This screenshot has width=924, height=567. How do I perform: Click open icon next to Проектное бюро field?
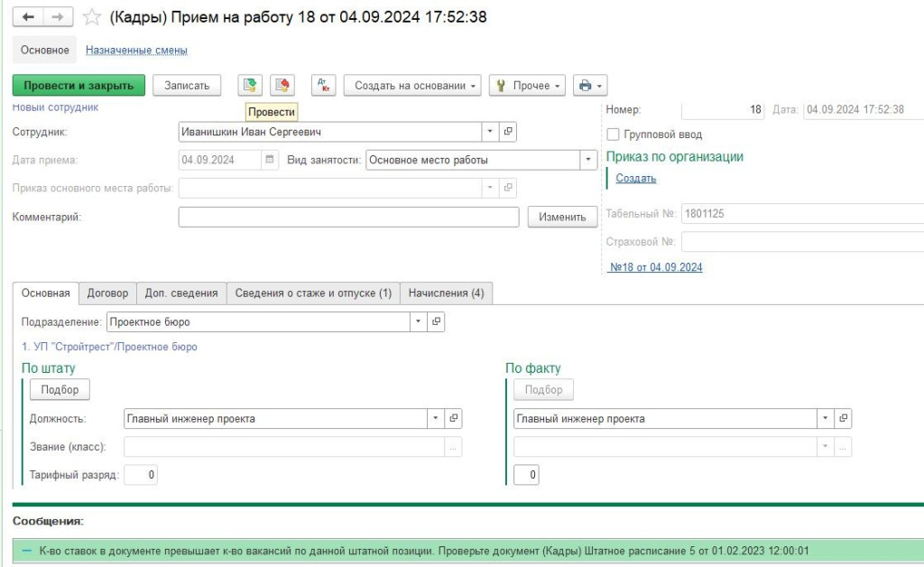pyautogui.click(x=436, y=321)
